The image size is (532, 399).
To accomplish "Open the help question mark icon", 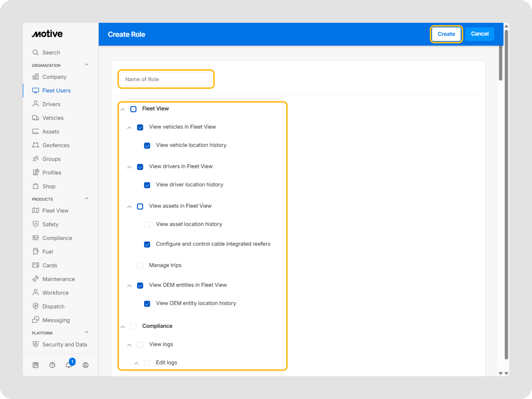I will click(52, 365).
